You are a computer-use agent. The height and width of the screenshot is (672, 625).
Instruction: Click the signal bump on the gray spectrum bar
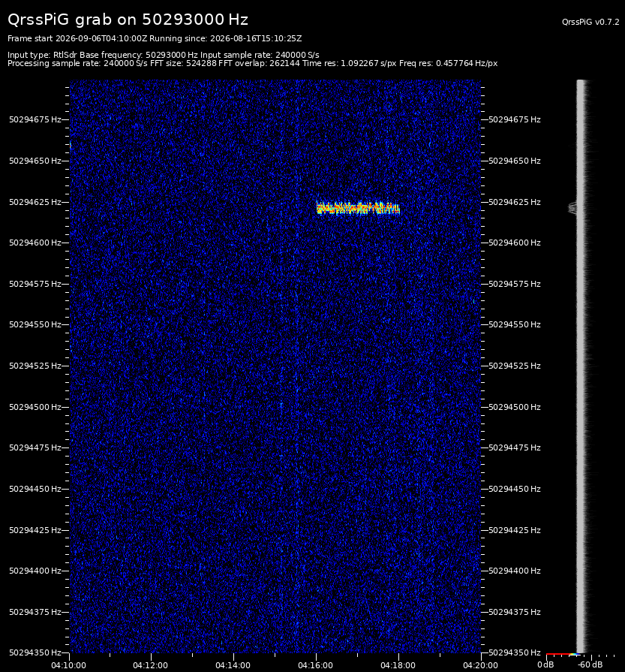(572, 208)
